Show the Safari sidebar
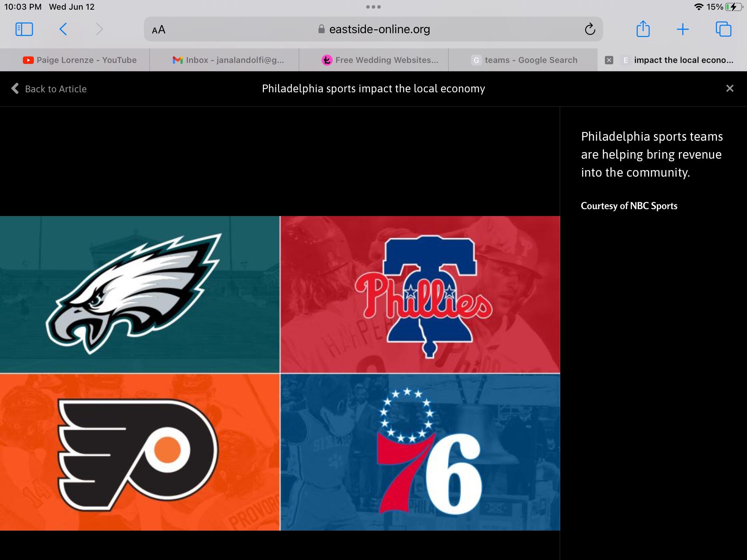The width and height of the screenshot is (747, 560). click(24, 29)
